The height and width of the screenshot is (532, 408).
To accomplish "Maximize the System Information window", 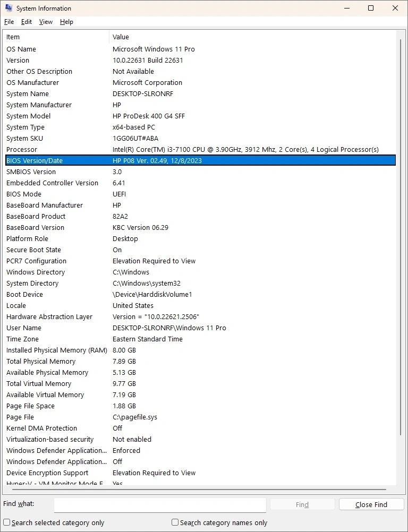I will (x=371, y=8).
